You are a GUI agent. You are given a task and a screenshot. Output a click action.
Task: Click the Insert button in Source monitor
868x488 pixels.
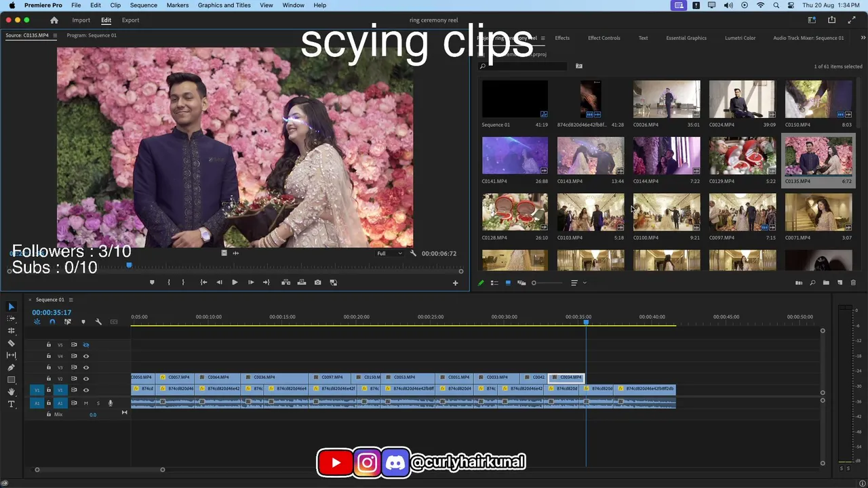pos(286,283)
